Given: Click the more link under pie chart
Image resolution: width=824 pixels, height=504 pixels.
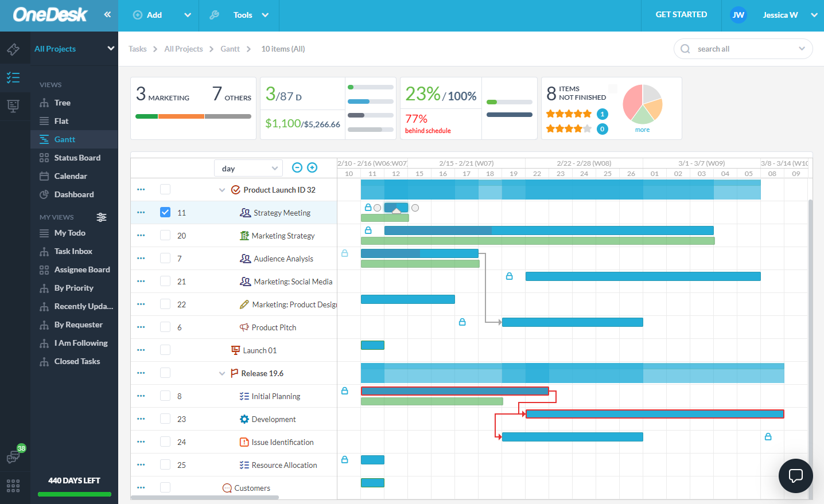Looking at the screenshot, I should click(642, 130).
